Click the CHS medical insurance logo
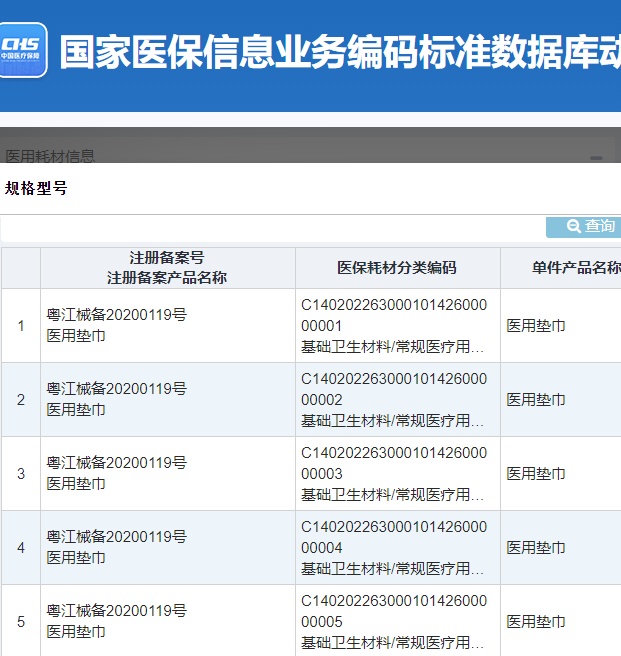 click(24, 50)
